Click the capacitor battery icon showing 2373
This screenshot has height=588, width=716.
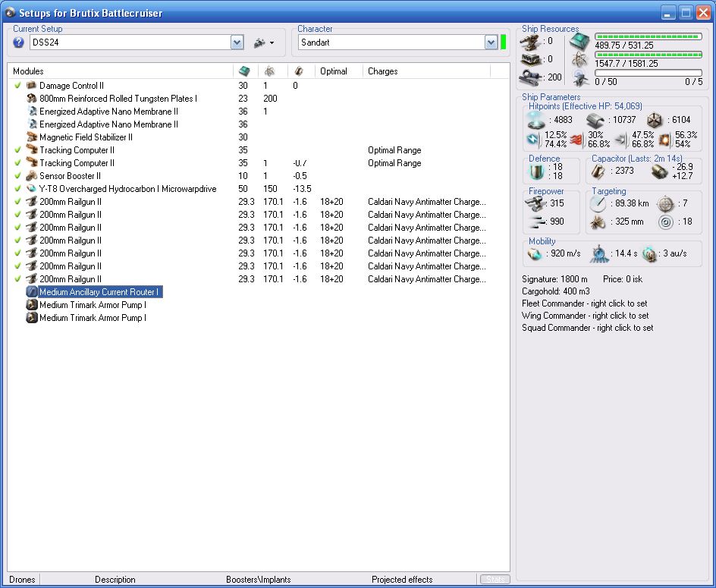pos(598,171)
